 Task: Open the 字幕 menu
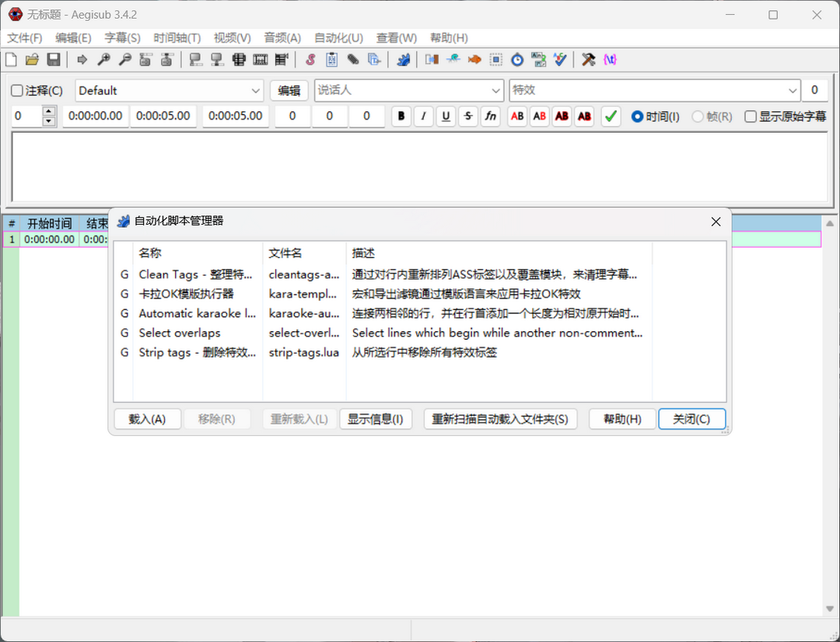click(122, 38)
